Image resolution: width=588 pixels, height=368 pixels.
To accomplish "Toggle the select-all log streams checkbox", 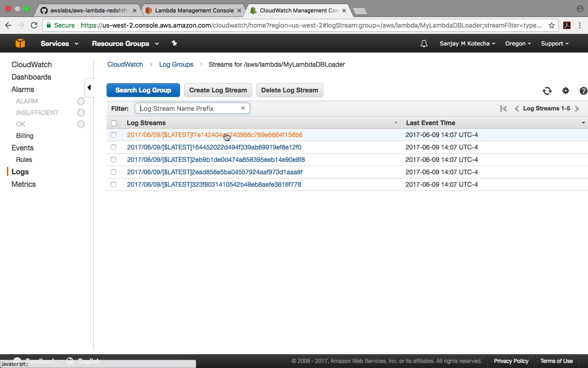I will (x=114, y=123).
